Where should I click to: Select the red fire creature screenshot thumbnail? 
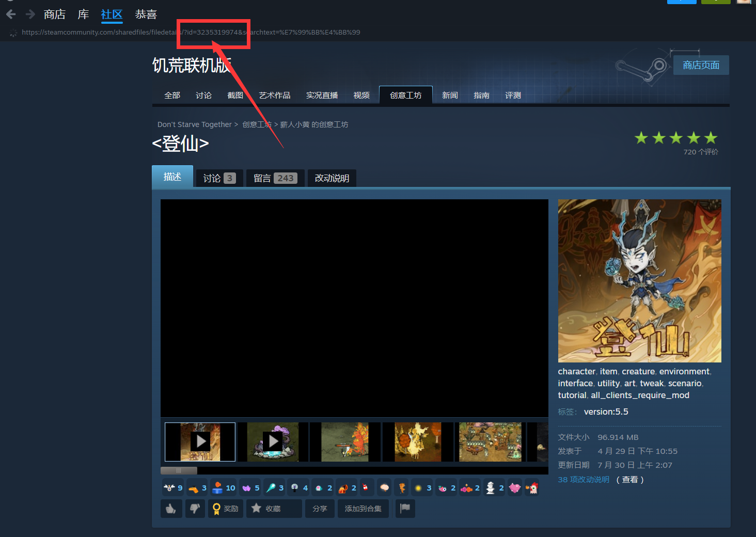345,442
